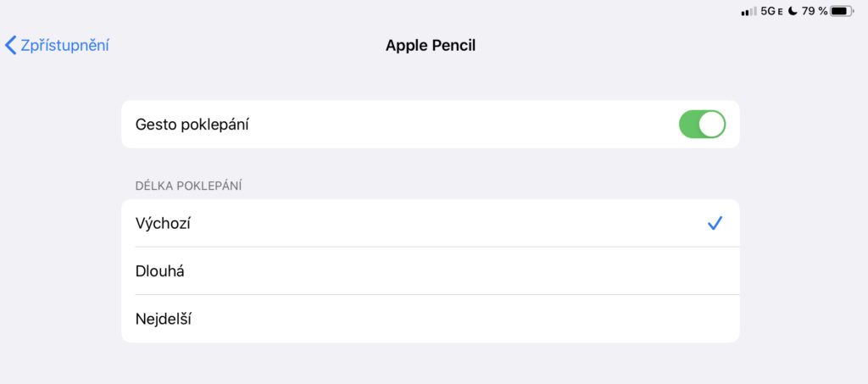Choose the Dlouhá tap duration option

[160, 271]
